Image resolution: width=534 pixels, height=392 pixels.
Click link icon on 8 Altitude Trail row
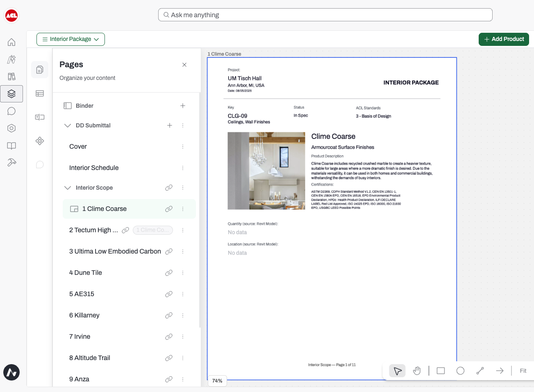coord(169,358)
